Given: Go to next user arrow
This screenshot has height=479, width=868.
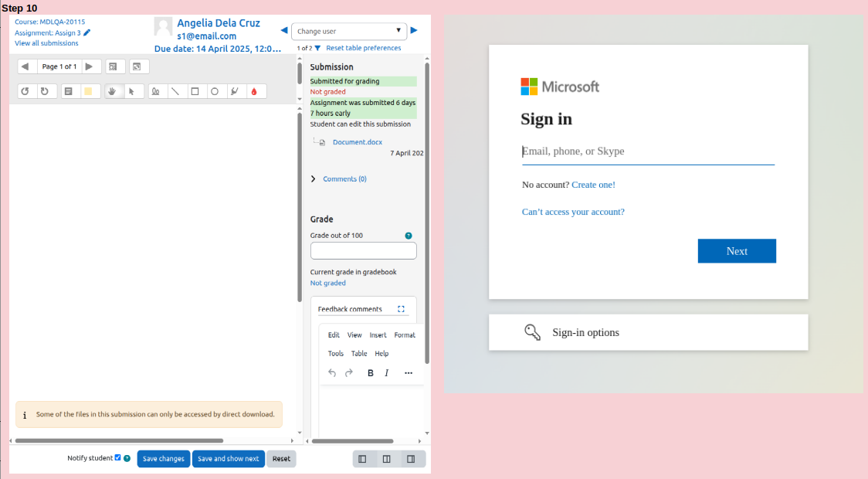Looking at the screenshot, I should click(x=413, y=30).
